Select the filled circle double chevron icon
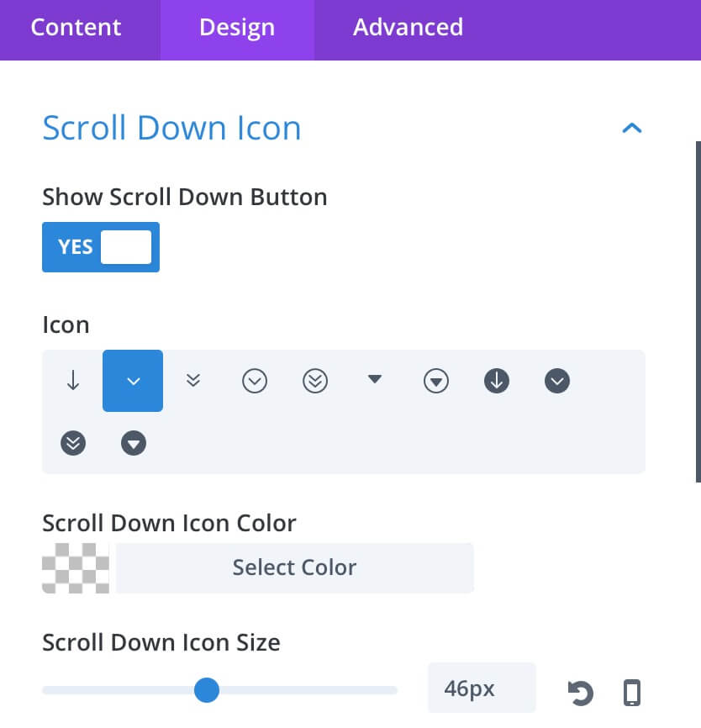The height and width of the screenshot is (728, 701). pos(73,443)
